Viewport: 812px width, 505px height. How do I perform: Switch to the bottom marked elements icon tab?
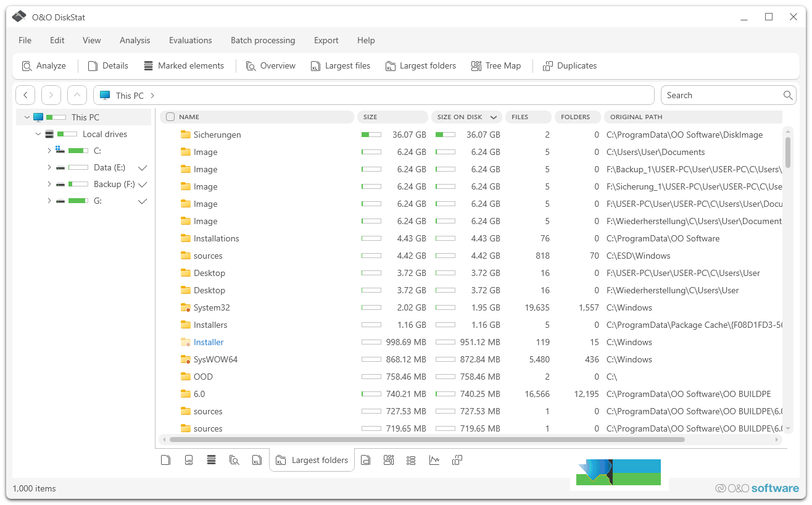click(x=212, y=460)
